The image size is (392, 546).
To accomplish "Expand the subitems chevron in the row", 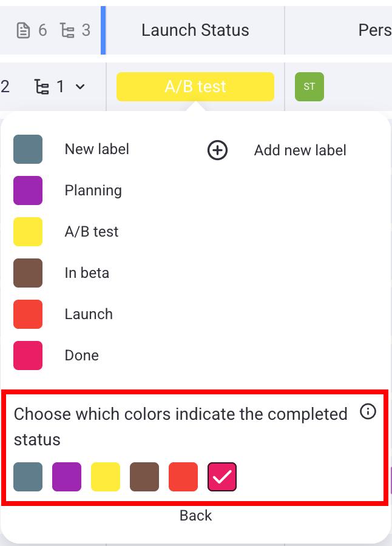I will click(x=80, y=87).
